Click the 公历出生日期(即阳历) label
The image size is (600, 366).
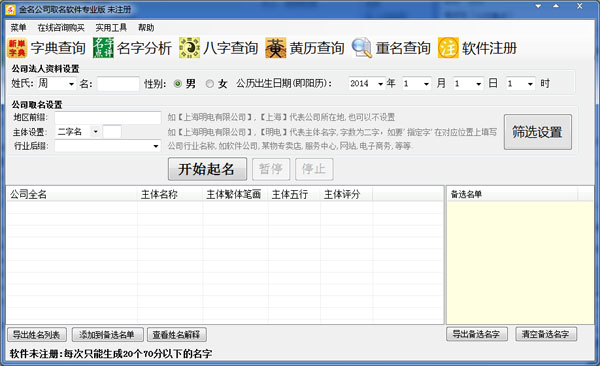[284, 83]
